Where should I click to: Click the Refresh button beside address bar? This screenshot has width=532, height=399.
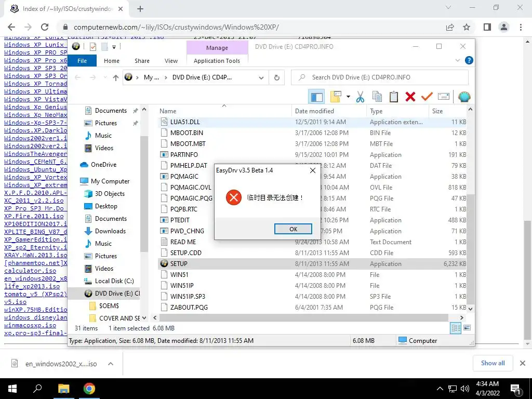coord(277,78)
